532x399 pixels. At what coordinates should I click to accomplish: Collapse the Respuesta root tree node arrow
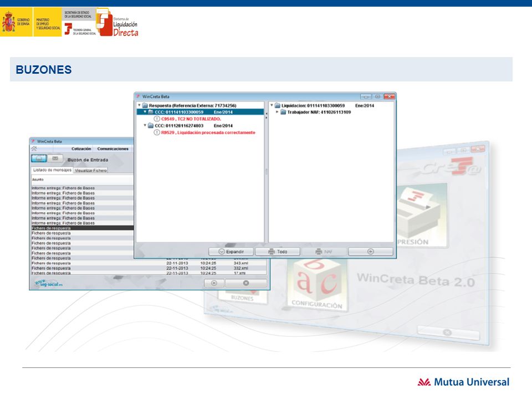coord(139,105)
